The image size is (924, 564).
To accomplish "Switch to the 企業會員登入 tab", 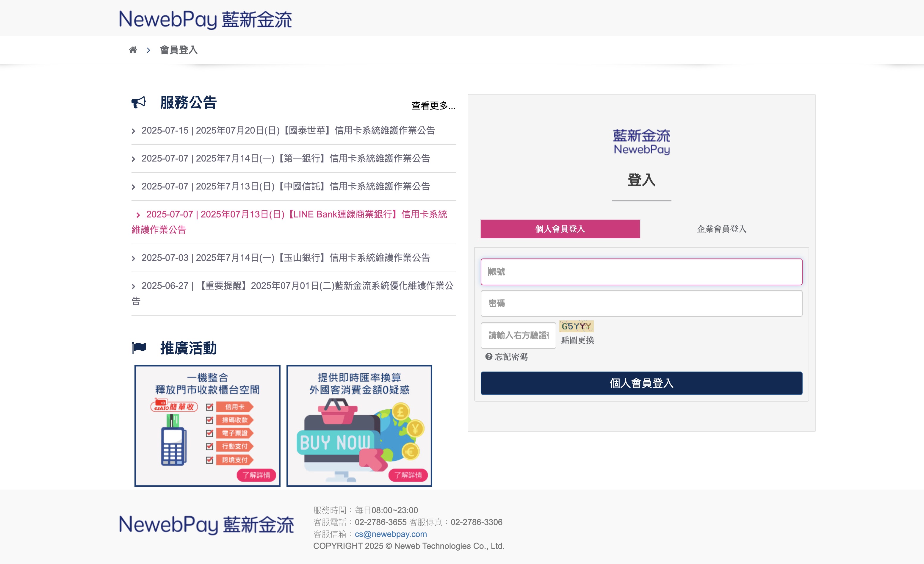I will (x=721, y=229).
